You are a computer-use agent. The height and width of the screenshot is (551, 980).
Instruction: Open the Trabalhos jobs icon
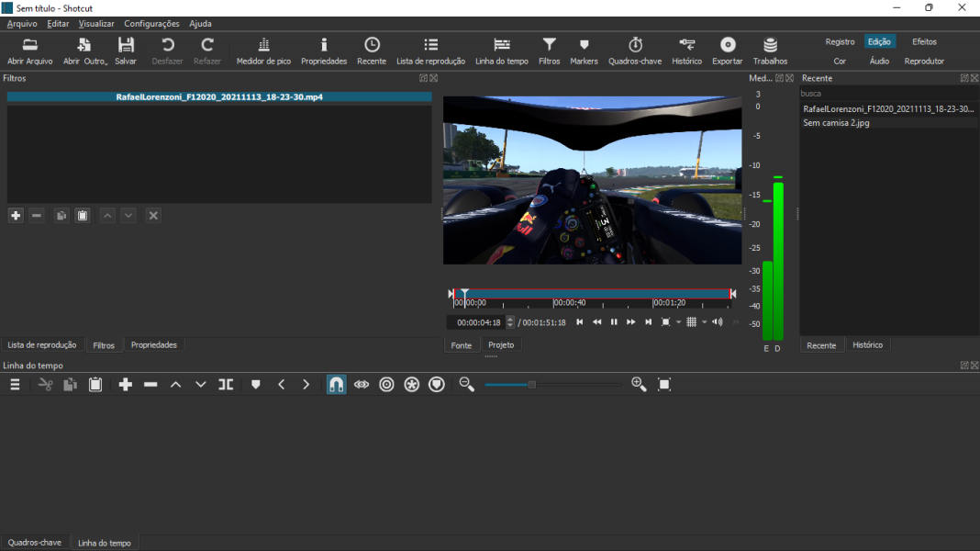pos(770,51)
